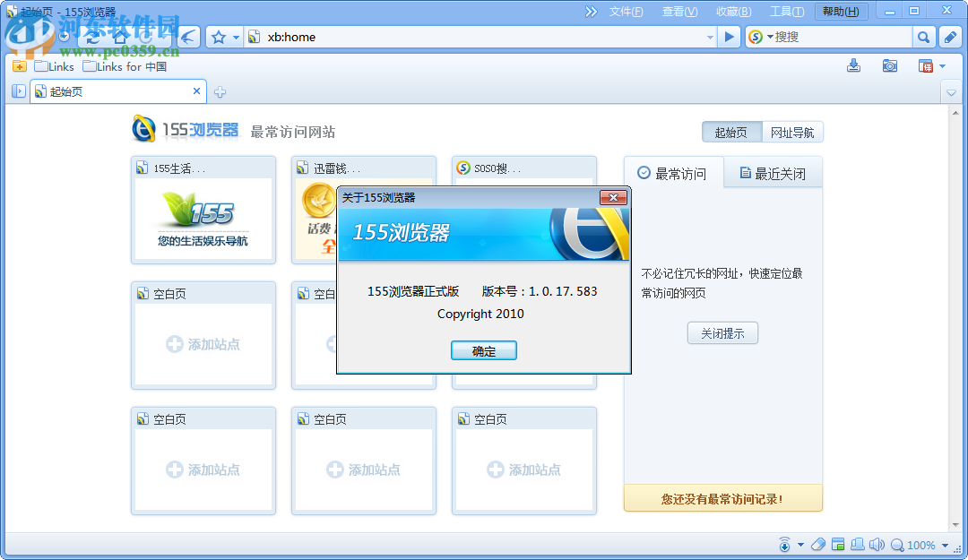Toggle the sidebar panel button left of tabs
The height and width of the screenshot is (560, 968).
19,91
